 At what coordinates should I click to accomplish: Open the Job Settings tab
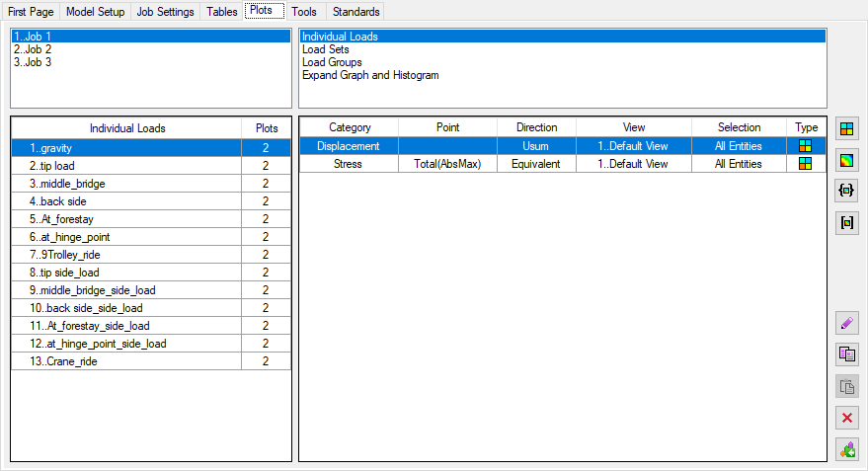(163, 12)
